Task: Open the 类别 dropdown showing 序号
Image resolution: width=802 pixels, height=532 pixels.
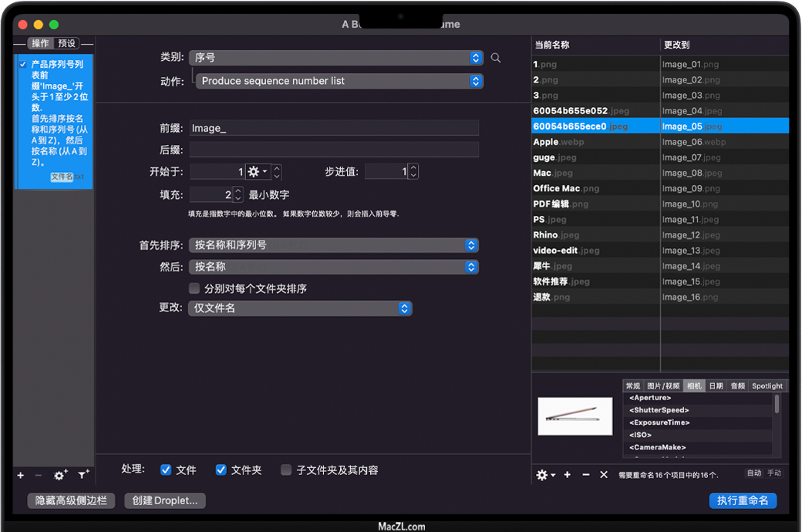Action: tap(335, 58)
